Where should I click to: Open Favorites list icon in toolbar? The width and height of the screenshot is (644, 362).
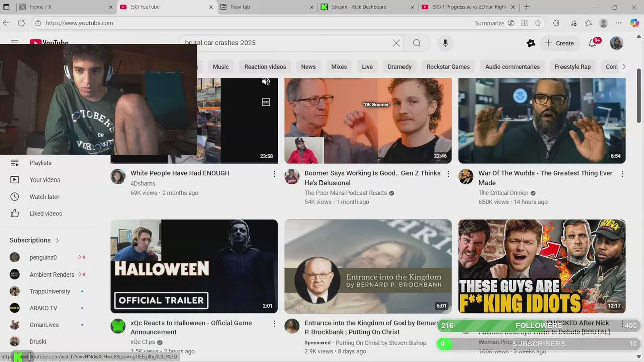click(x=589, y=23)
